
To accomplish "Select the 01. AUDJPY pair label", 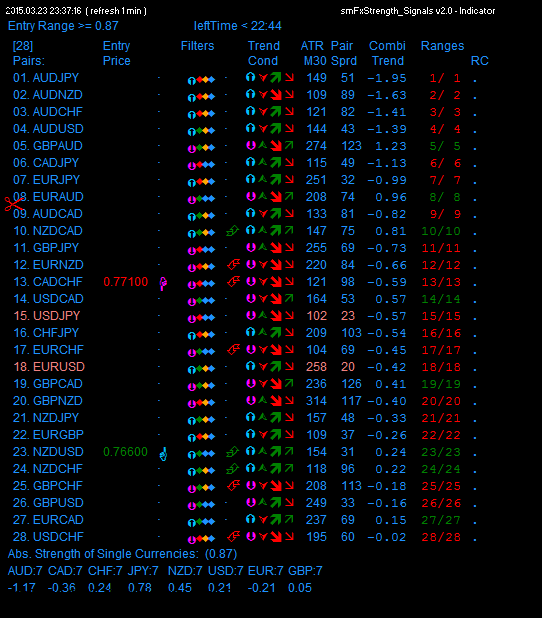I will (46, 78).
